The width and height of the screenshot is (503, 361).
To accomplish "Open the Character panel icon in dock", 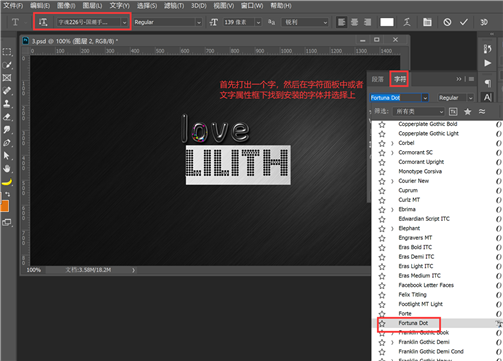I will tap(487, 98).
